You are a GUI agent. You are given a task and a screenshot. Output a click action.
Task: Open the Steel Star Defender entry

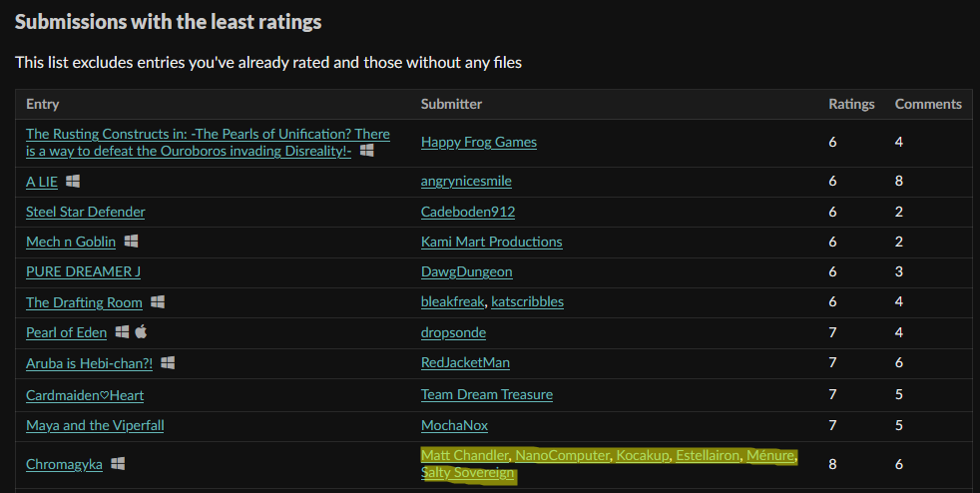[x=86, y=212]
